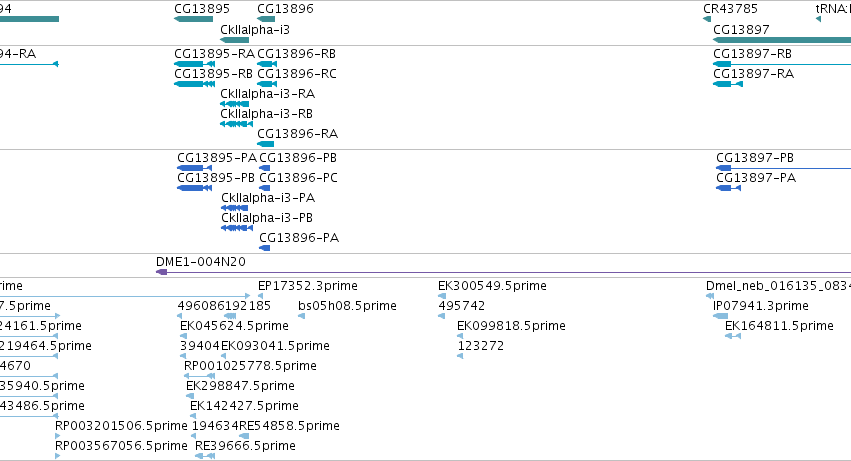Viewport: 851px width, 461px height.
Task: Click the CG13895 gene feature bar
Action: (x=193, y=19)
